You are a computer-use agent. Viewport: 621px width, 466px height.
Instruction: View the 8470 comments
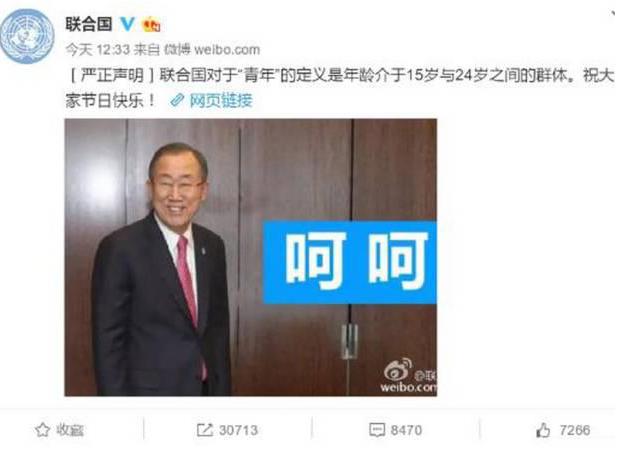(x=406, y=430)
